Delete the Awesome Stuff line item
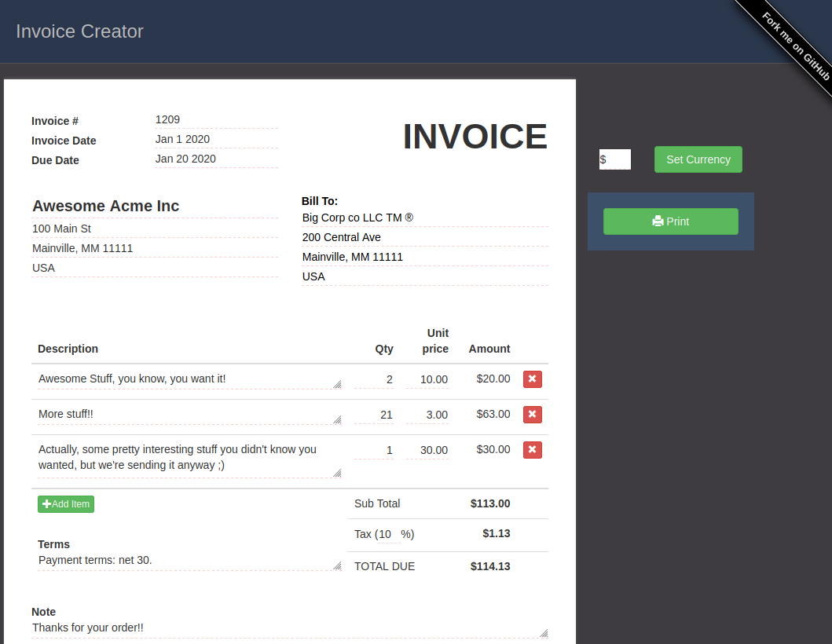This screenshot has width=832, height=644. 532,379
